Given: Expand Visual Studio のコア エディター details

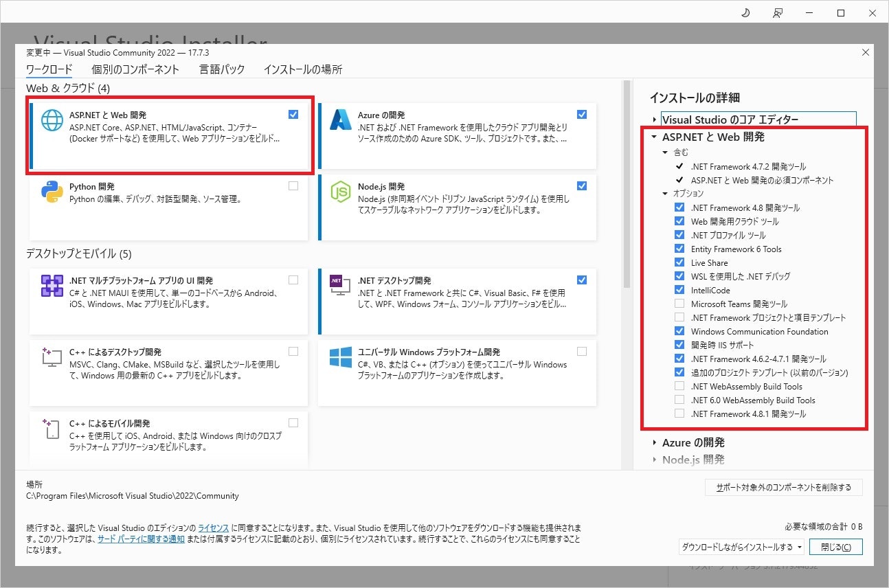Looking at the screenshot, I should coord(655,120).
